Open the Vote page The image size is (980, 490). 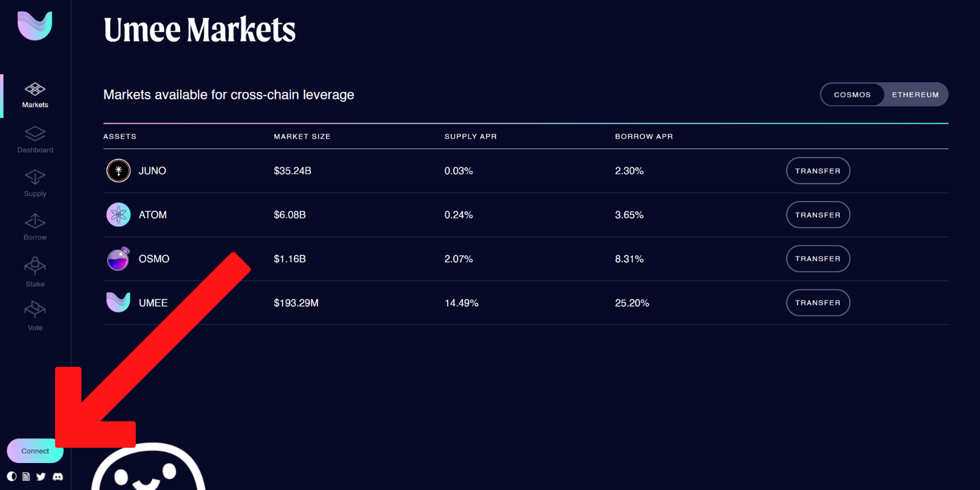coord(35,315)
